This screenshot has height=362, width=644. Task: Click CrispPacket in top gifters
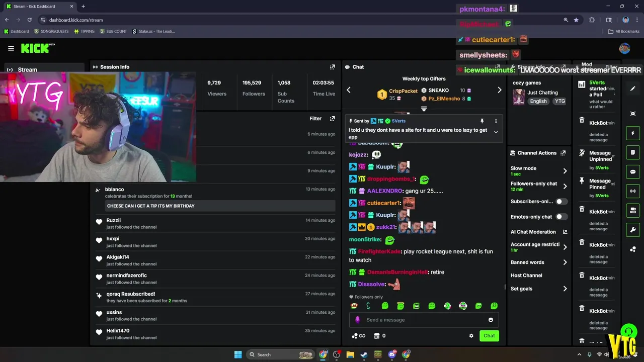pos(403,91)
